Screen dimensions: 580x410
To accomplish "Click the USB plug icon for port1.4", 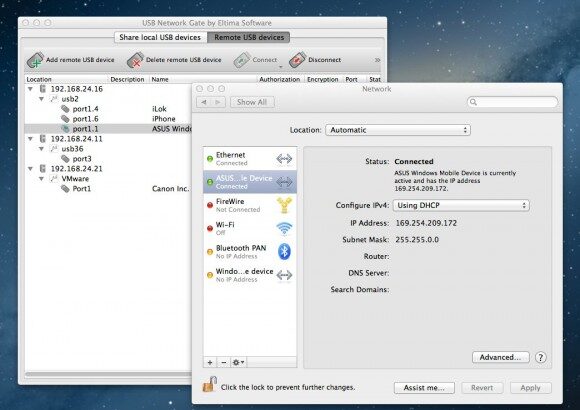I will coord(65,109).
